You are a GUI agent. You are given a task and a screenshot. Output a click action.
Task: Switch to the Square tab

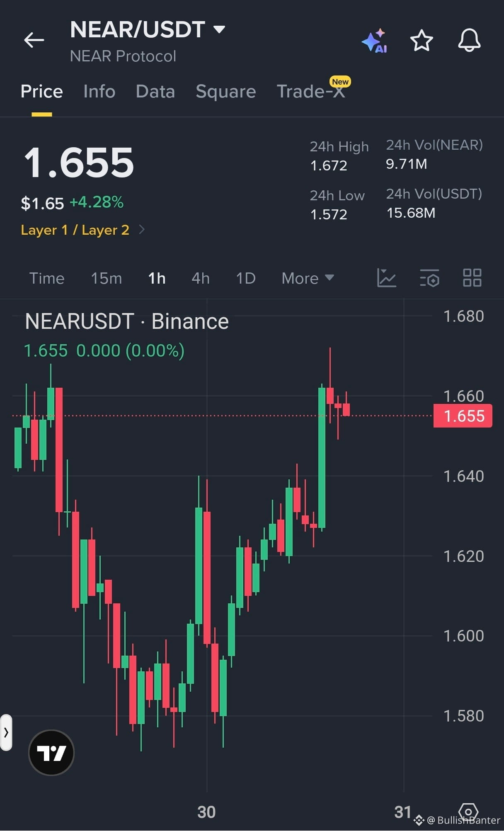coord(226,91)
